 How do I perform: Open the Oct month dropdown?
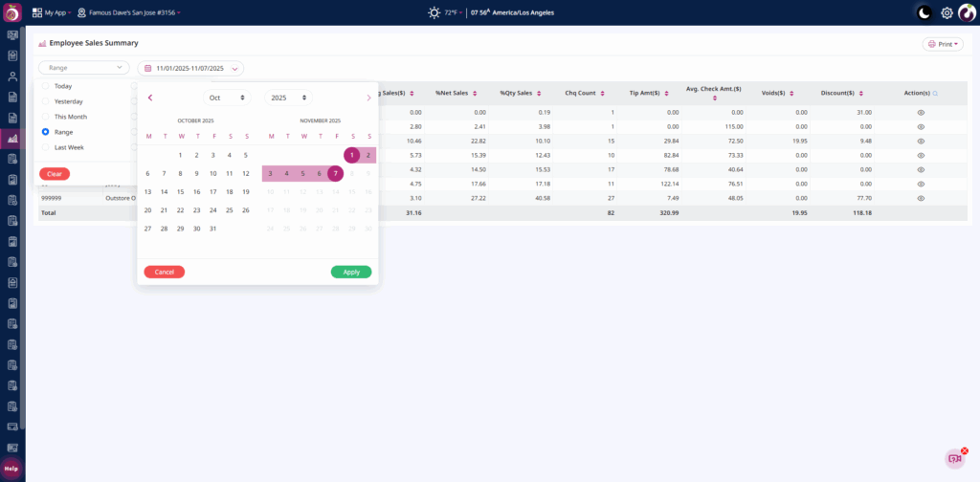227,98
